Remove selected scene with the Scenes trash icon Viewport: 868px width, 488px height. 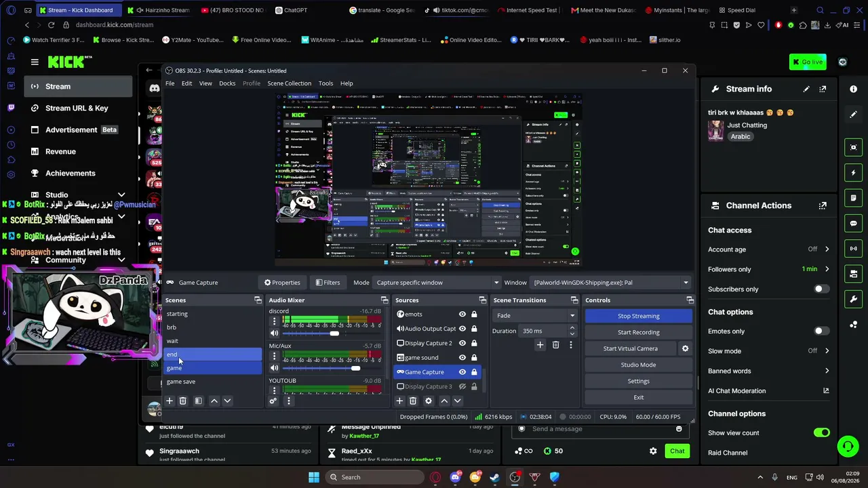click(x=182, y=401)
